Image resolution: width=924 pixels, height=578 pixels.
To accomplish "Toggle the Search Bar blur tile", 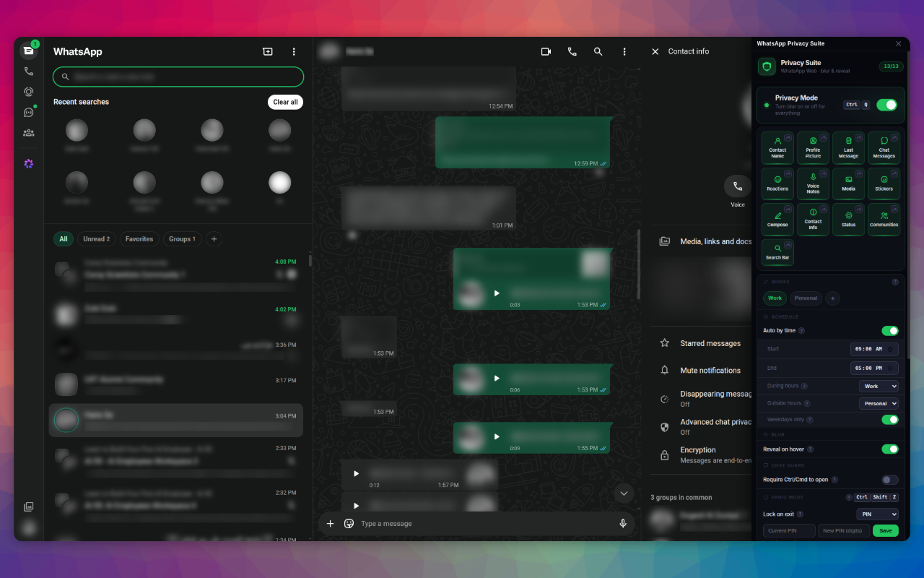I will (777, 253).
